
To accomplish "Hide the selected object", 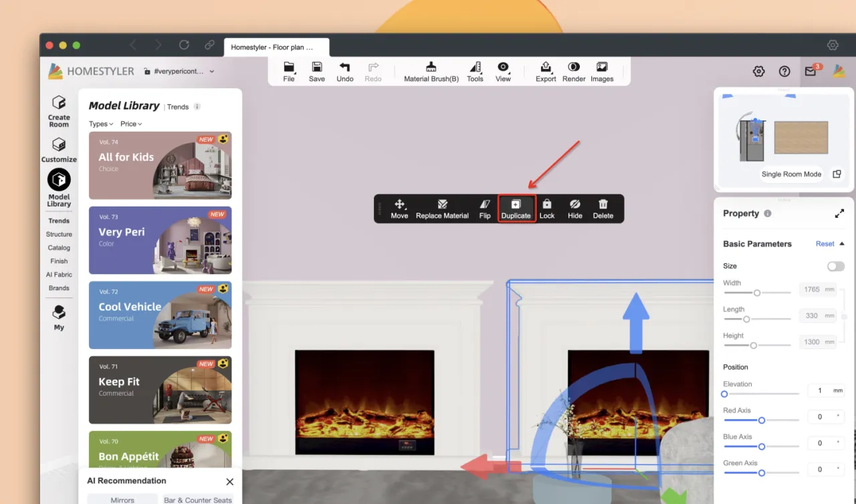I will click(x=574, y=209).
